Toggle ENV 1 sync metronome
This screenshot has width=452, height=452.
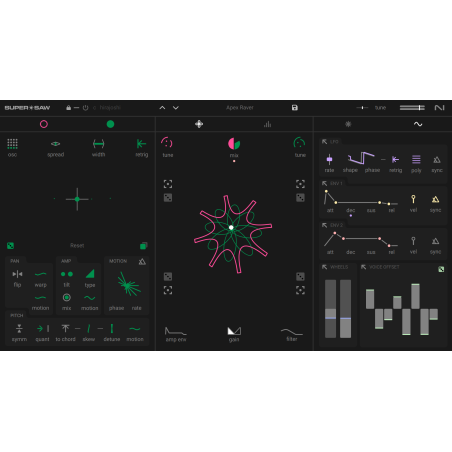(435, 199)
